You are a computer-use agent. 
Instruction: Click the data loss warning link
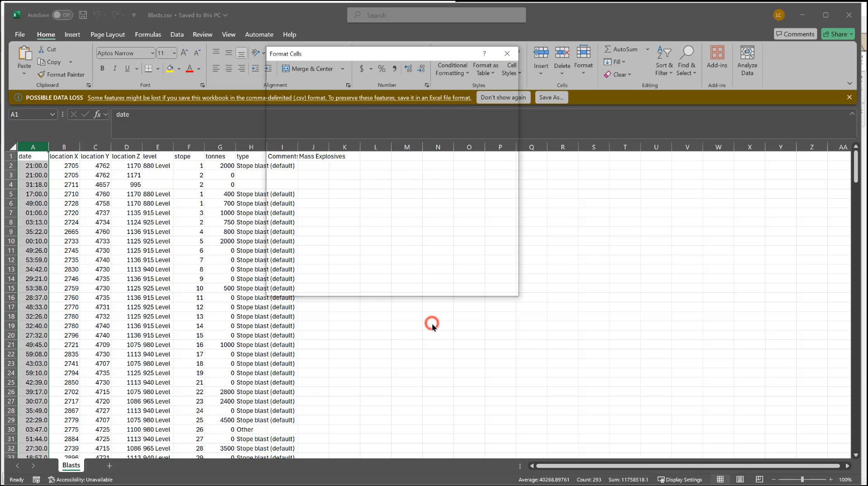pyautogui.click(x=279, y=97)
